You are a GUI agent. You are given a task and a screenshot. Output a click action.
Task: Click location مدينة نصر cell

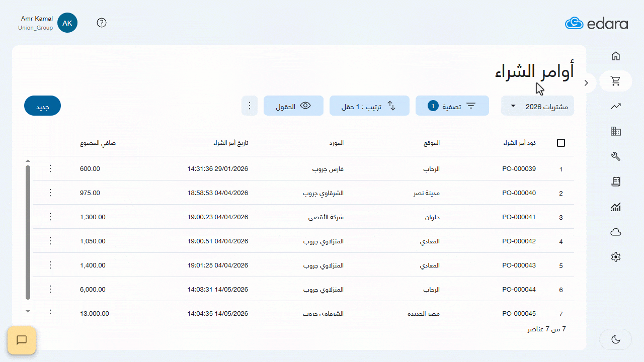[x=426, y=193]
